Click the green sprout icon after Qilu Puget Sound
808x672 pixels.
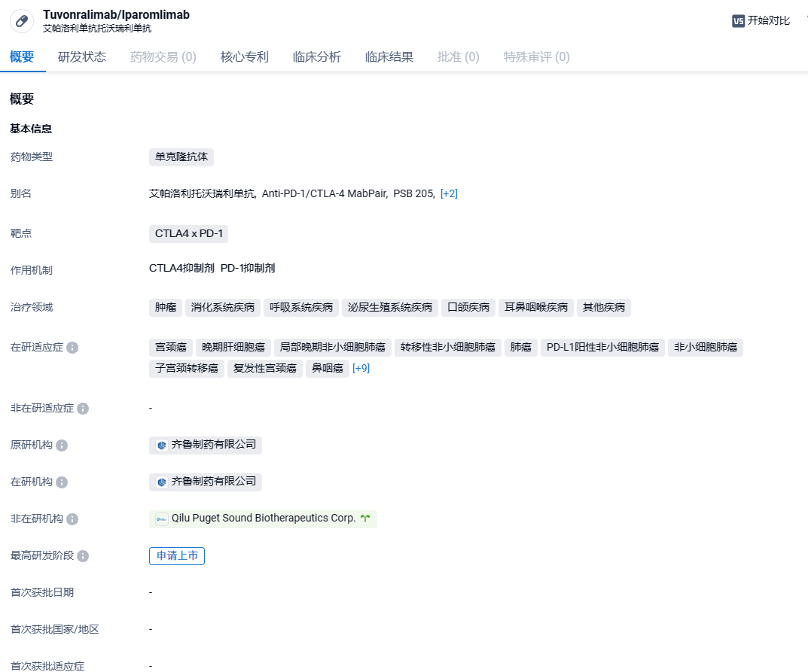coord(365,518)
